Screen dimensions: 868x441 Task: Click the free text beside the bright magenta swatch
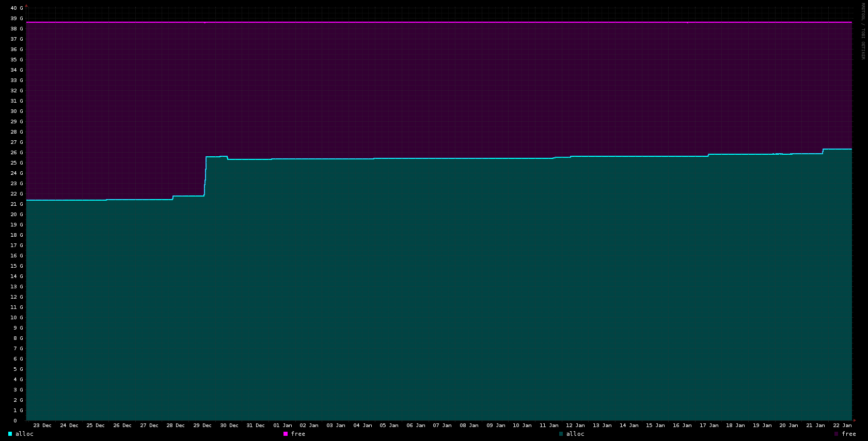[x=298, y=434]
